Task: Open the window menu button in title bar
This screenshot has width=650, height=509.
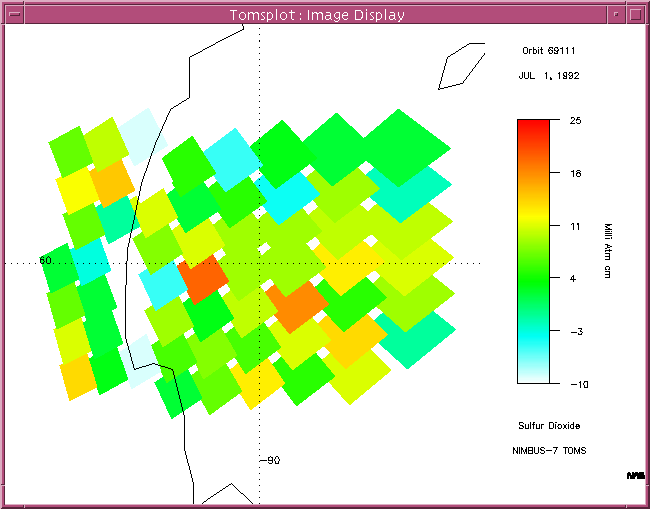Action: coord(13,15)
